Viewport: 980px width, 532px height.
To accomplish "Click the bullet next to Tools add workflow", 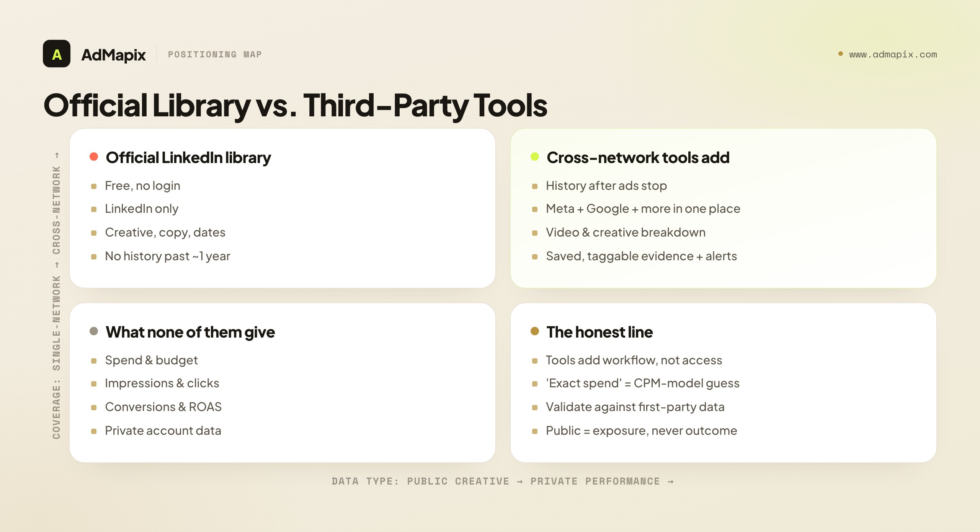I will [x=535, y=361].
